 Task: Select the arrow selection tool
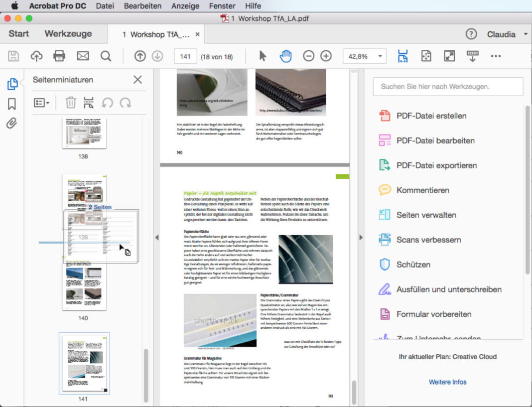tap(263, 56)
